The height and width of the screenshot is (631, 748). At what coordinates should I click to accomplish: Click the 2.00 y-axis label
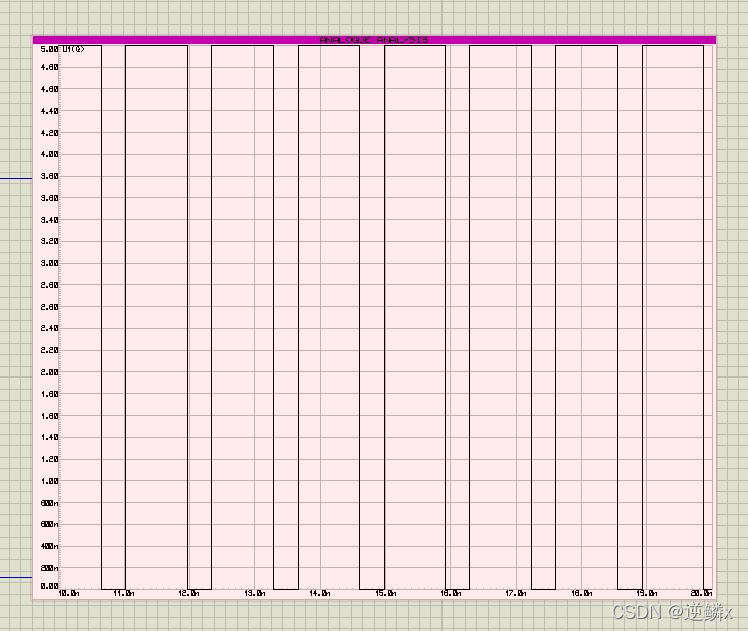(49, 372)
